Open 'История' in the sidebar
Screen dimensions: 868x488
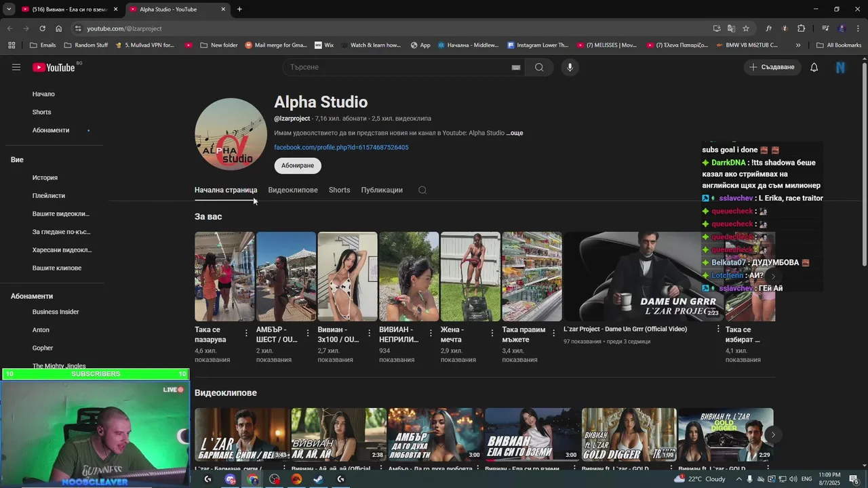(x=45, y=178)
